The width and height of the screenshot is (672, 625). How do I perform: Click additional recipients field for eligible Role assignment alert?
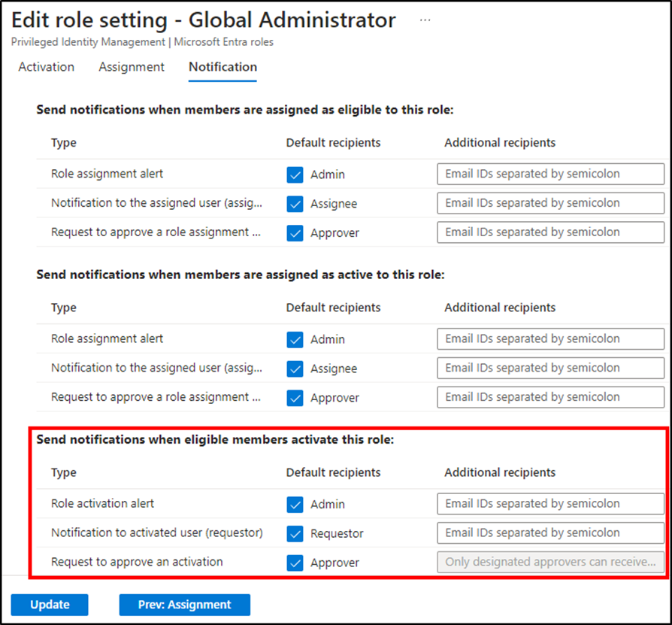point(551,174)
